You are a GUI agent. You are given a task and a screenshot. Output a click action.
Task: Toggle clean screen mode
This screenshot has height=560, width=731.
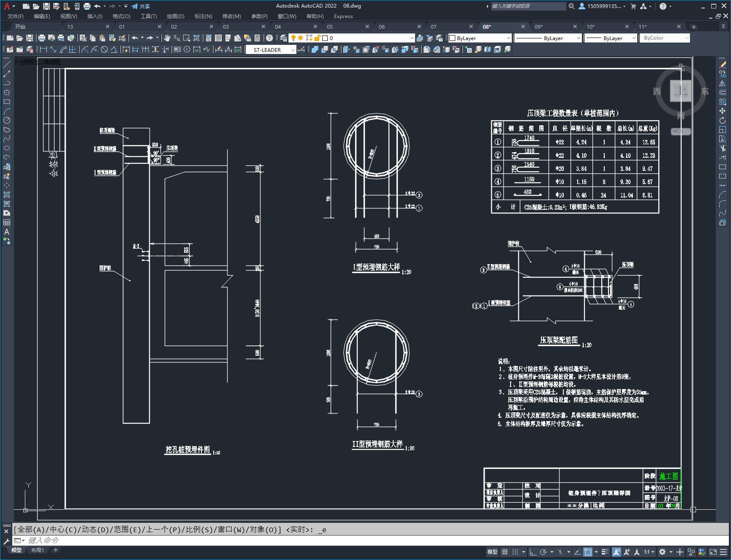[713, 552]
